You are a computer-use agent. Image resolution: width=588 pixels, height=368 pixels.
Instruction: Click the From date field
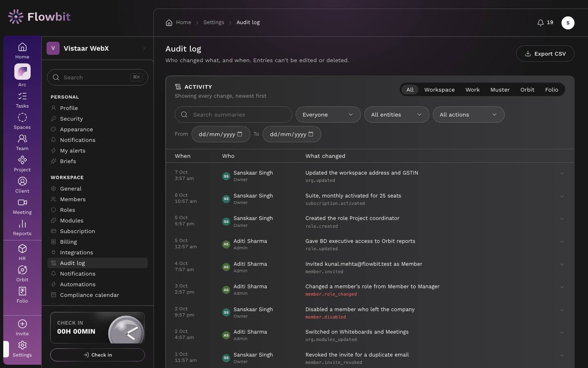(x=221, y=134)
